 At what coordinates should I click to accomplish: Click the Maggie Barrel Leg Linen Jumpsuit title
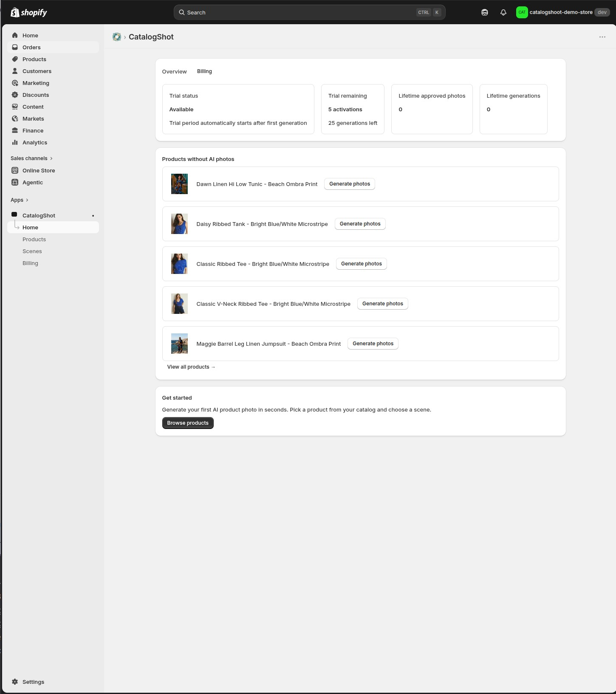pos(268,344)
